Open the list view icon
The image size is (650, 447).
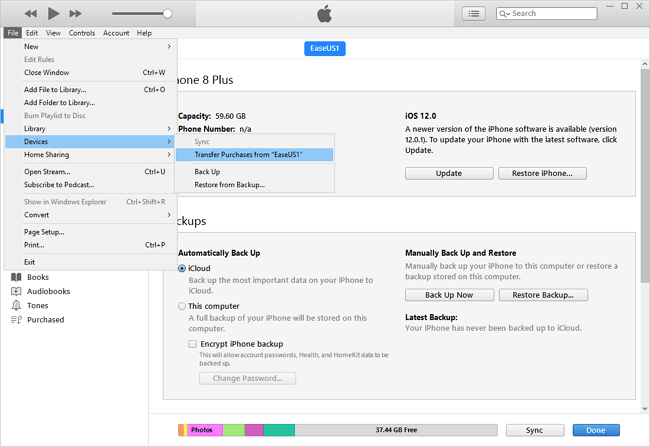474,14
